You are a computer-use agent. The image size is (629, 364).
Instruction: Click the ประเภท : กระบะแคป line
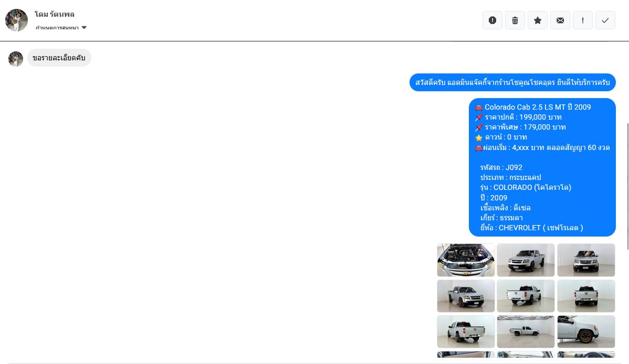tap(511, 177)
